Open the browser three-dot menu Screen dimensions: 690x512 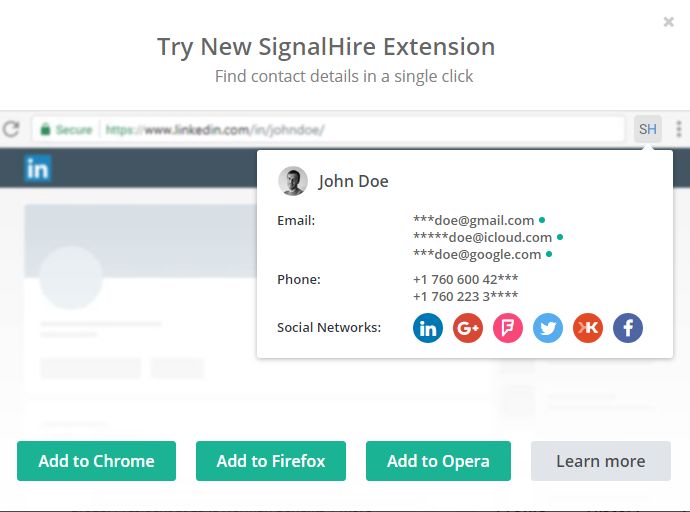click(x=679, y=129)
